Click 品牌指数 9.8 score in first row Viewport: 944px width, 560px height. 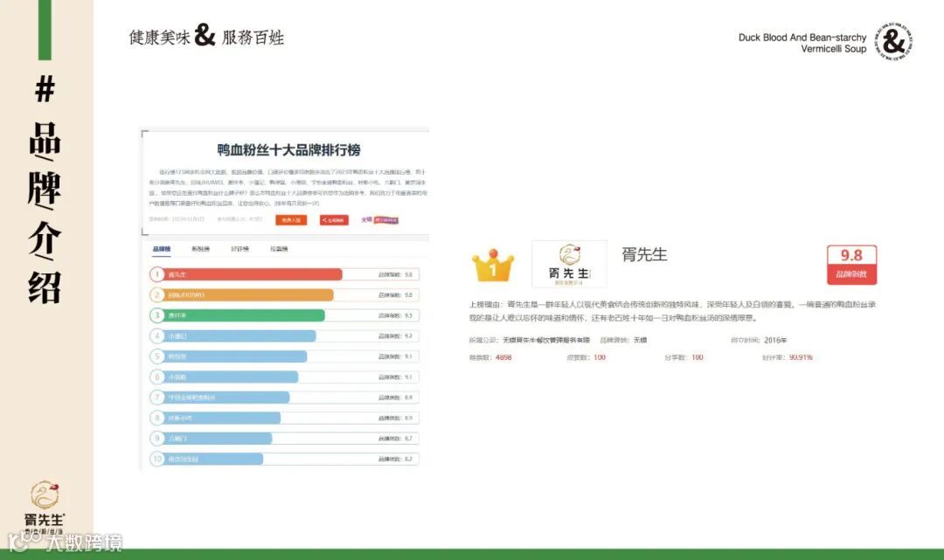(x=396, y=275)
